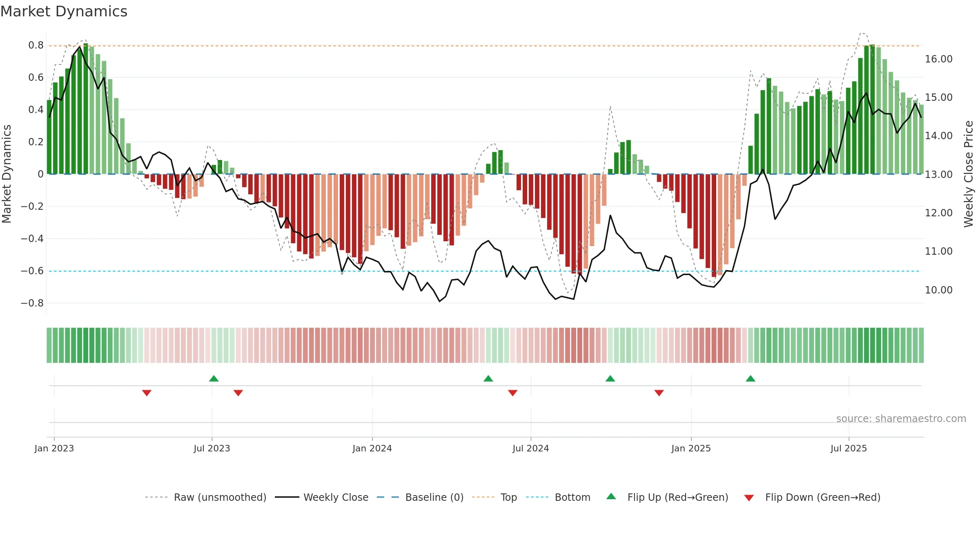980x551 pixels.
Task: Click the 16.00 price tick label
Action: [939, 59]
